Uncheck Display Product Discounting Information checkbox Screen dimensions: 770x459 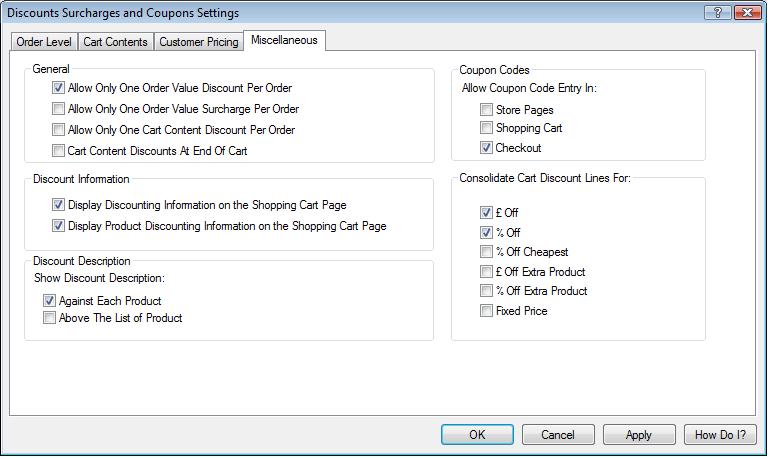point(59,226)
